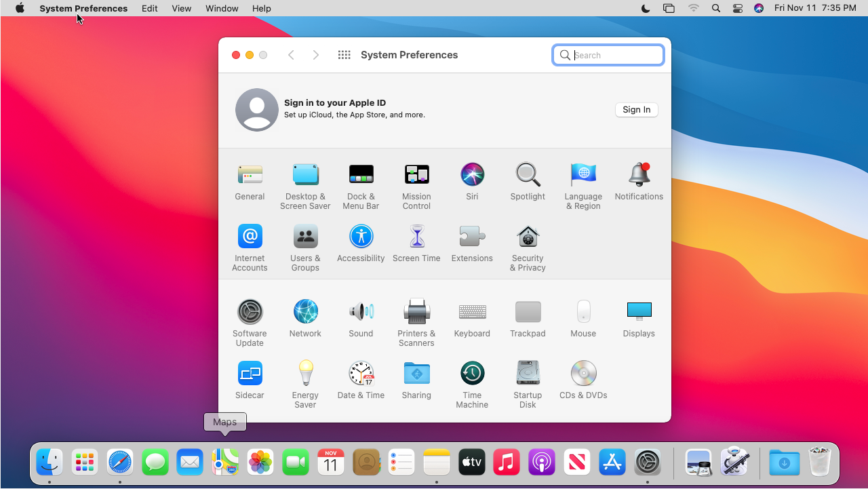The image size is (868, 489).
Task: Open the Apple menu
Action: [20, 8]
